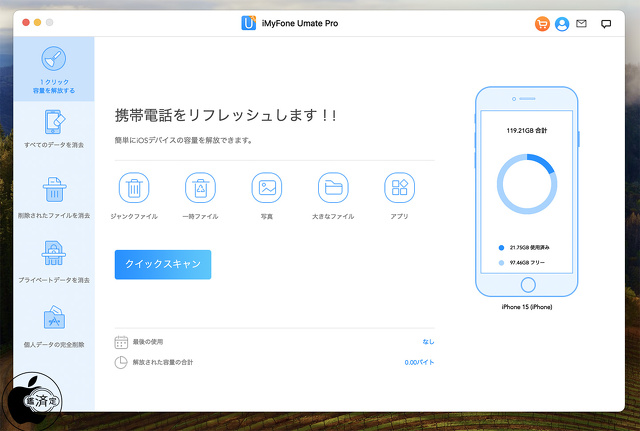
Task: Click the 解放された容量の合計 label
Action: click(162, 362)
